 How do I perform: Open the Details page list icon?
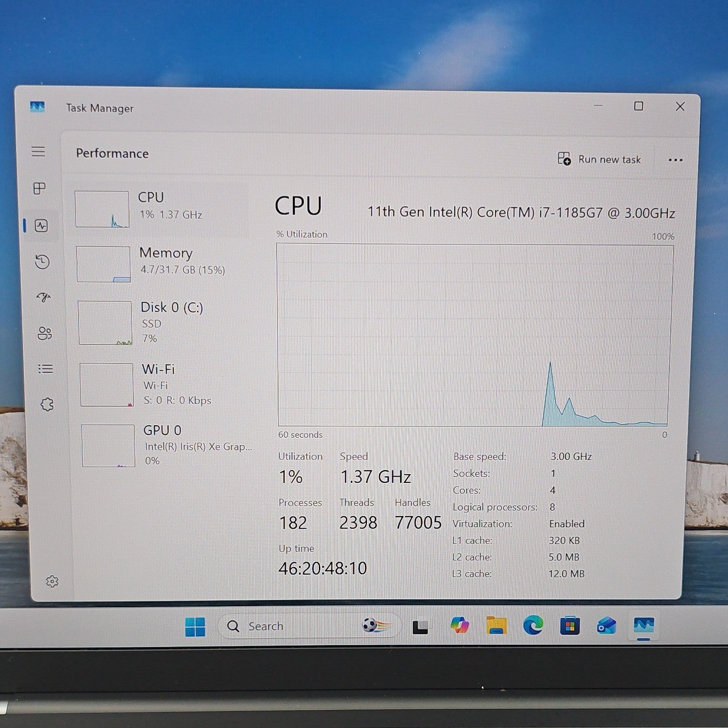coord(46,369)
